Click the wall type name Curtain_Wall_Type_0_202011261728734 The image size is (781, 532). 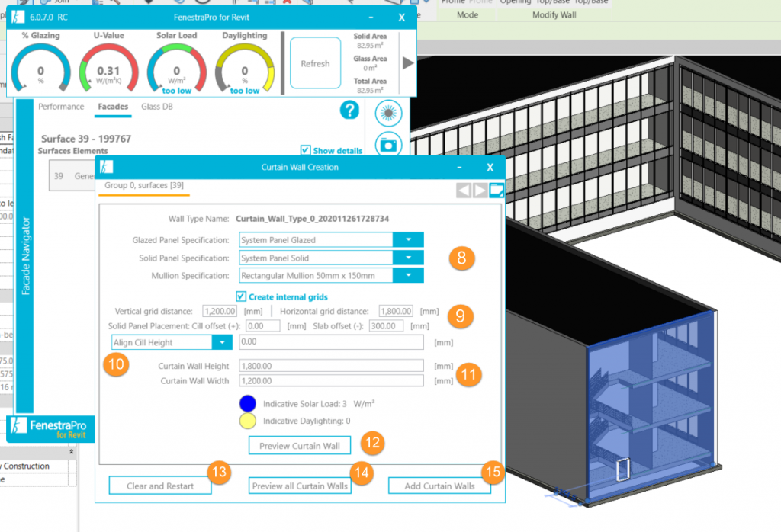point(312,219)
